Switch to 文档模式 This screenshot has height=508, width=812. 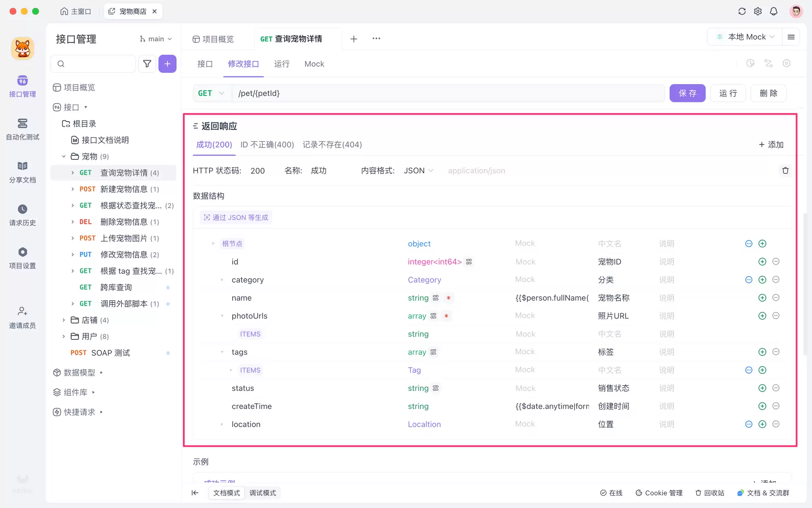pyautogui.click(x=227, y=493)
